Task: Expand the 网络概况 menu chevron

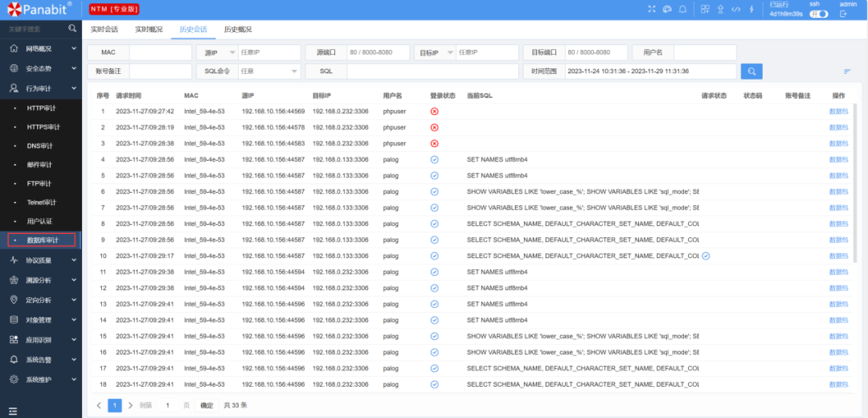Action: (74, 49)
